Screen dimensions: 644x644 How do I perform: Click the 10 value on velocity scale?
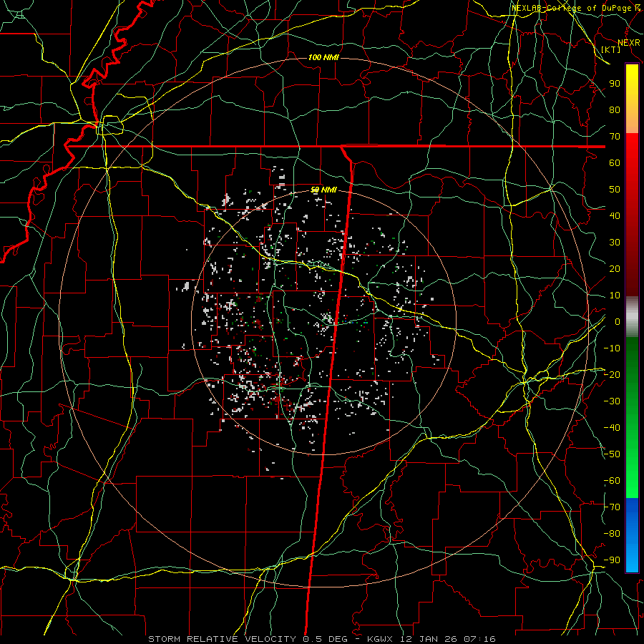coord(615,296)
